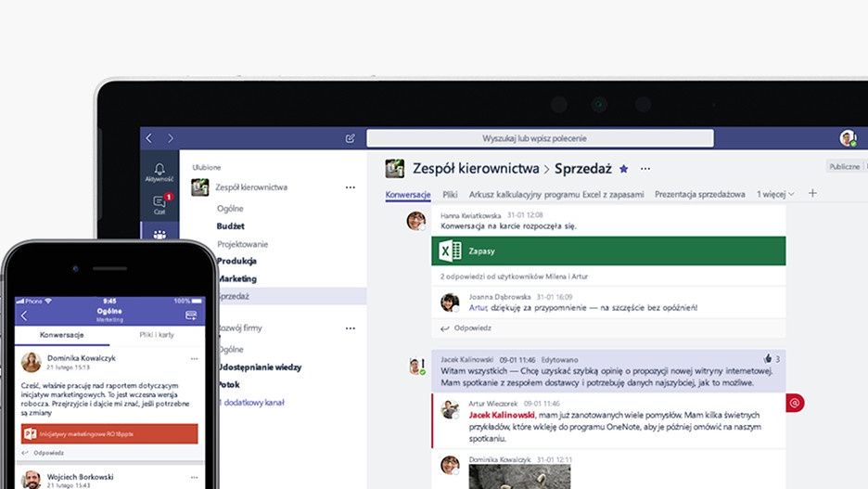Open the PowerPoint attachment on the phone

click(109, 433)
